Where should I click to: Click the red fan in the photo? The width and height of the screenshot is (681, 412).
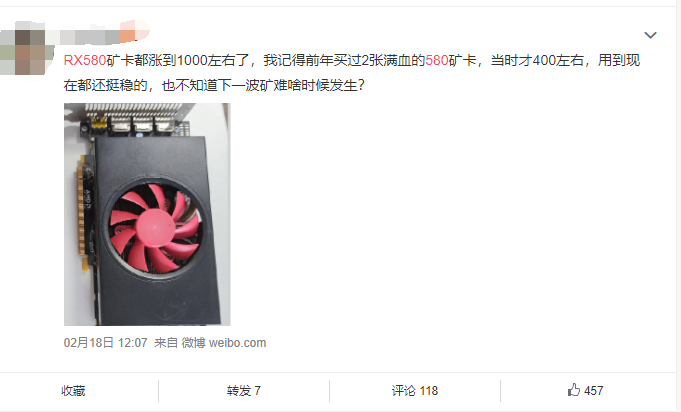[155, 227]
